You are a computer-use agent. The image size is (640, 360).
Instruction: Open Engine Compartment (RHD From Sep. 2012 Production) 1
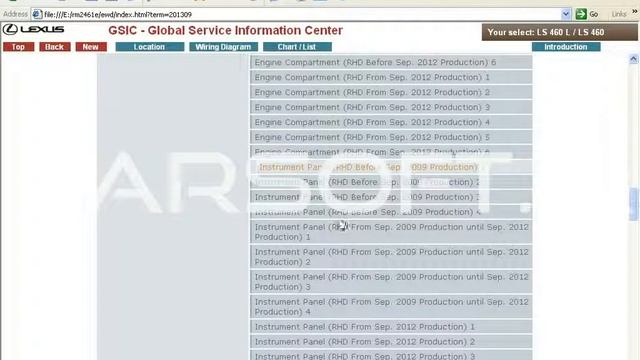tap(391, 78)
